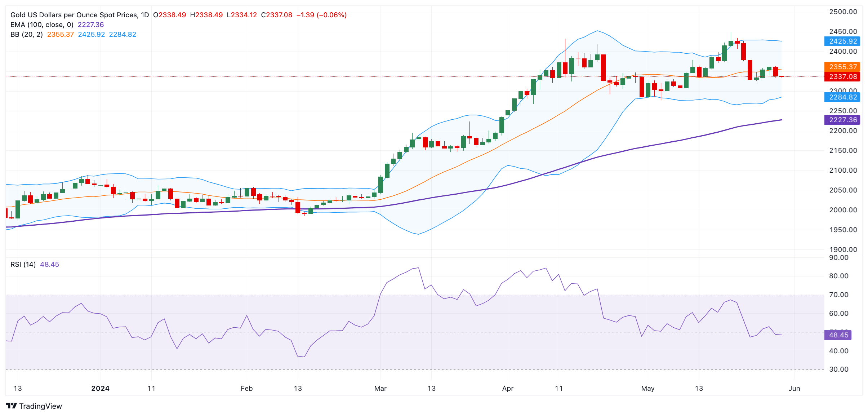Click the Gold Spot Prices chart title
This screenshot has width=868, height=416.
79,15
